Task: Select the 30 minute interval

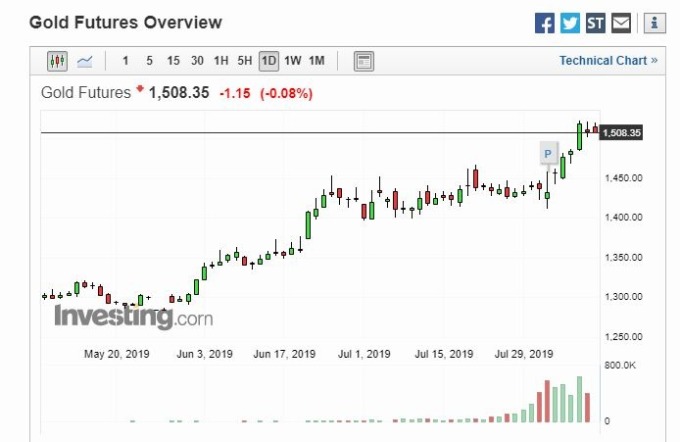Action: coord(197,61)
